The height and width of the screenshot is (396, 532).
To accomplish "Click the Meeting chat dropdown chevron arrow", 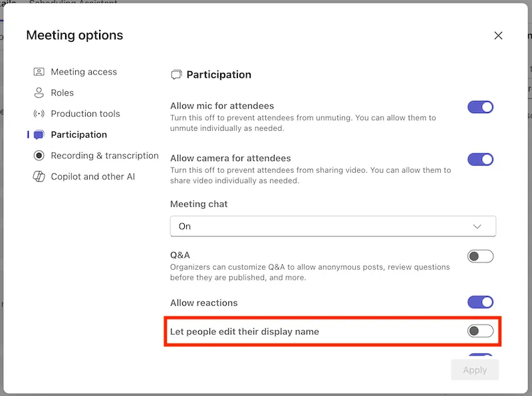I will [477, 227].
